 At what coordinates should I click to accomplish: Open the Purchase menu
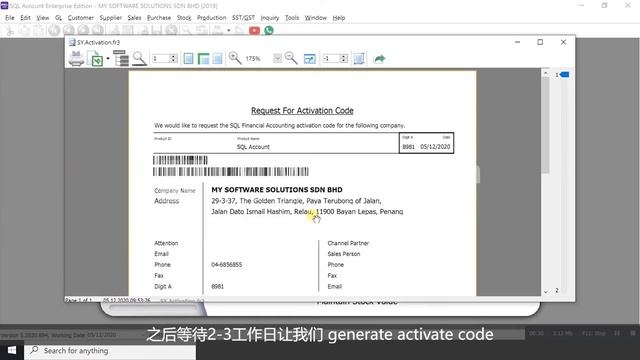tap(159, 18)
